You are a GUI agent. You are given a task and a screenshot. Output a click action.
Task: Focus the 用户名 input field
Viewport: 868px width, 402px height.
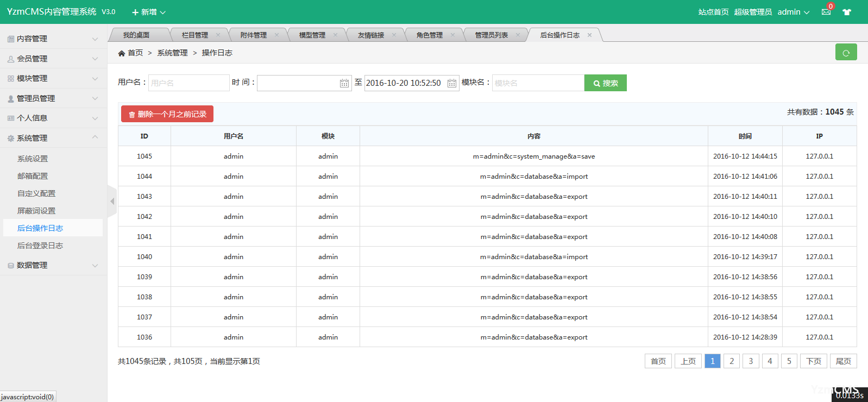pyautogui.click(x=188, y=83)
